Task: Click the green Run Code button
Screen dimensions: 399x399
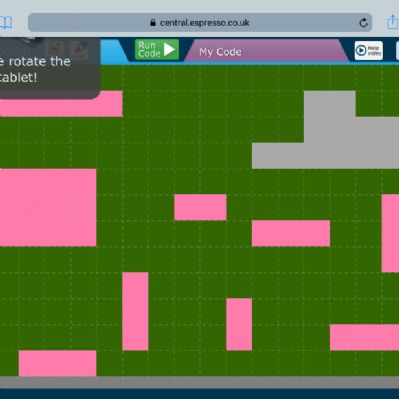Action: (x=157, y=50)
